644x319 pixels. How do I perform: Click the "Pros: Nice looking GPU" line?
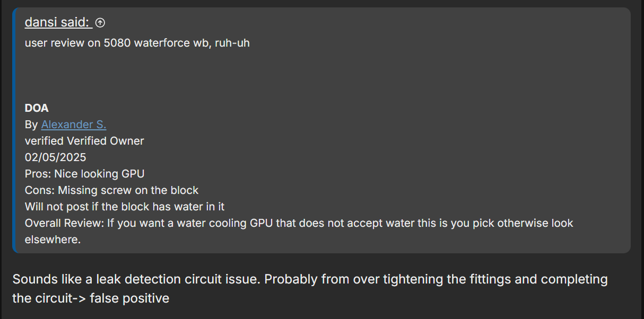84,174
